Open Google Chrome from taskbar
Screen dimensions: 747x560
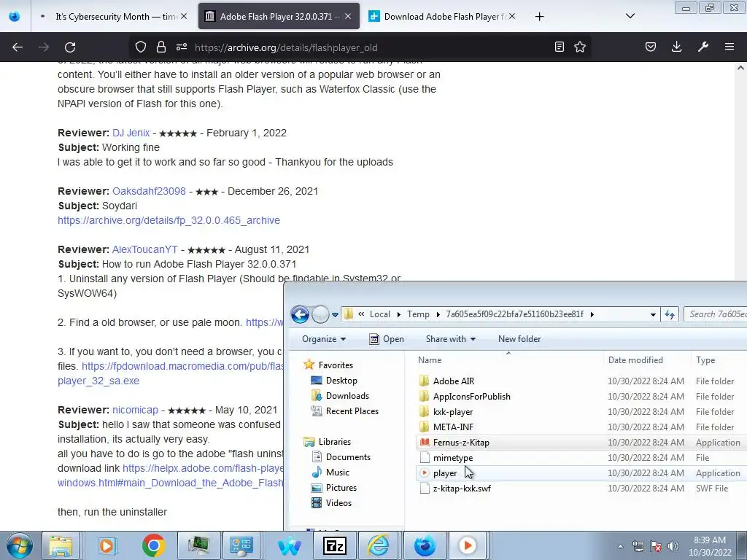tap(153, 545)
